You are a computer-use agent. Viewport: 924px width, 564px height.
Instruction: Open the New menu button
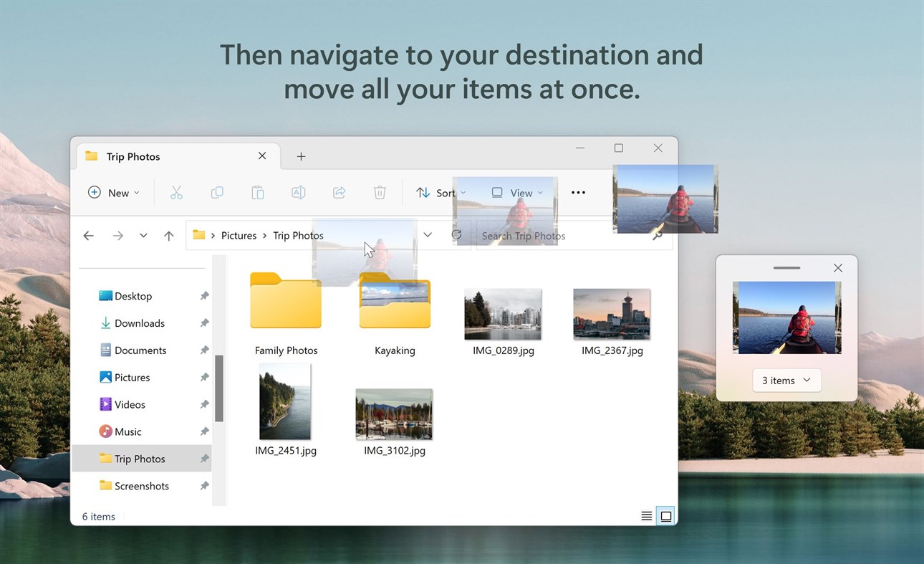coord(113,192)
